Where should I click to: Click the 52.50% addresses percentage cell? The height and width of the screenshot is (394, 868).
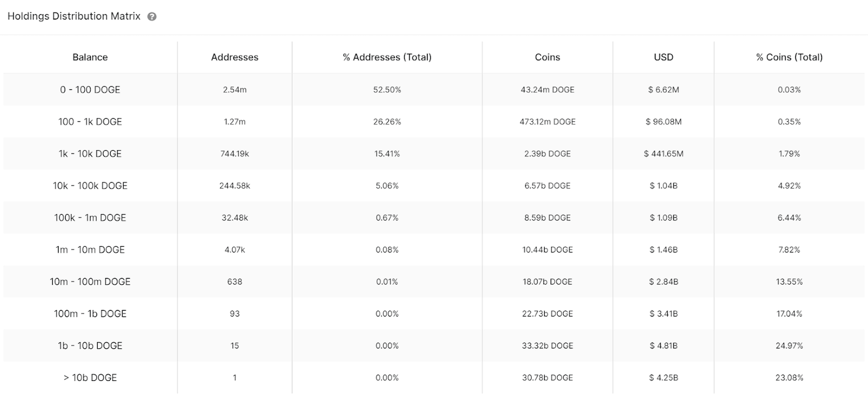point(387,90)
